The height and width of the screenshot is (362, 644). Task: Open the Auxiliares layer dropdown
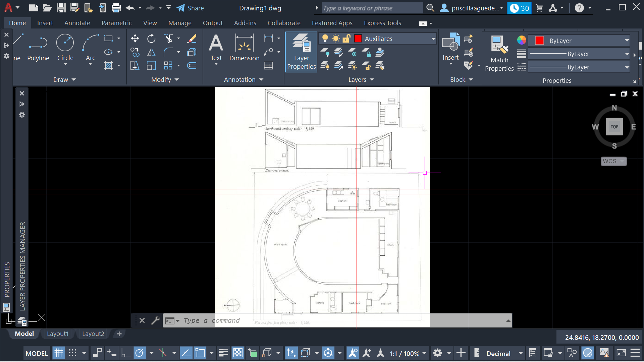(x=433, y=39)
